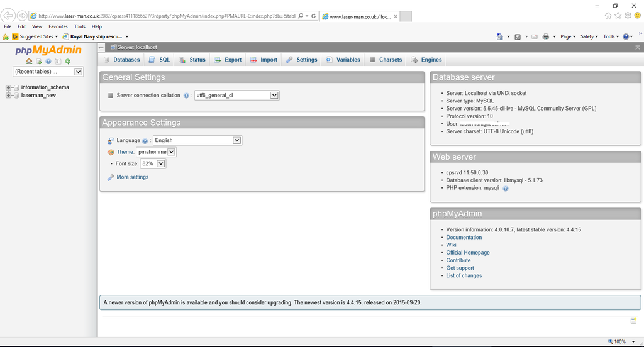Click help icon next to Language label
The width and height of the screenshot is (644, 347).
[145, 141]
